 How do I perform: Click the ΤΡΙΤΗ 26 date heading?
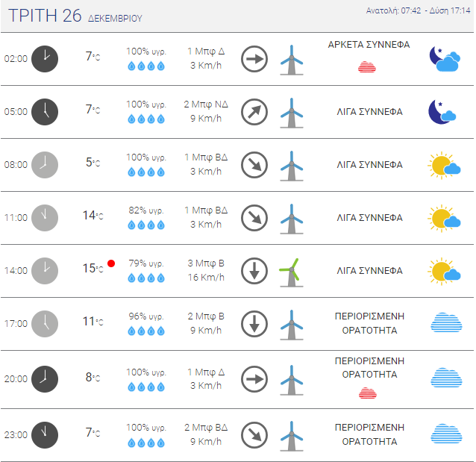46,16
